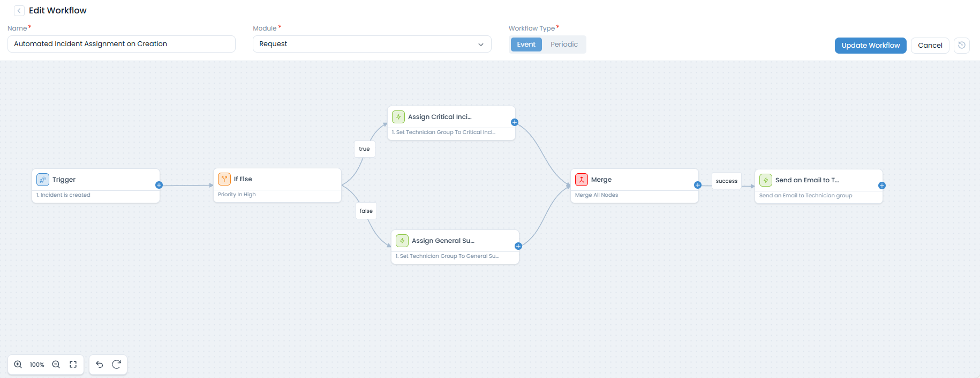Click the fit to screen icon
This screenshot has height=378, width=980.
73,365
